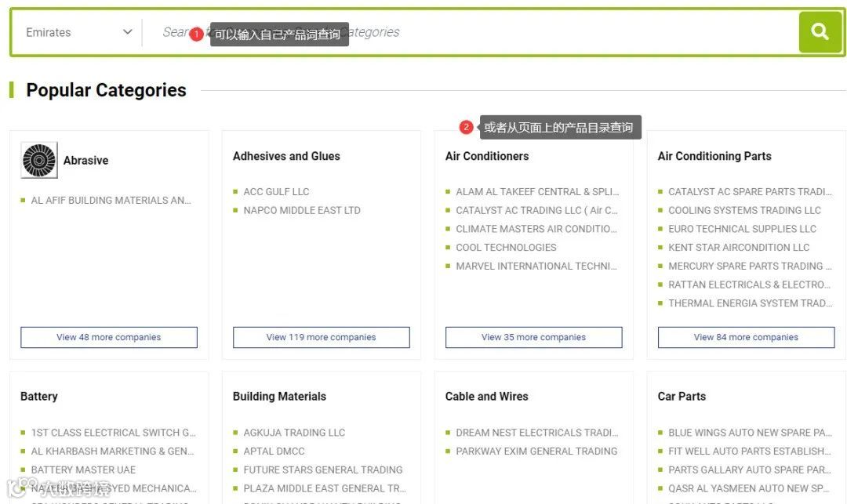Click the green search magnifier button

(x=820, y=32)
